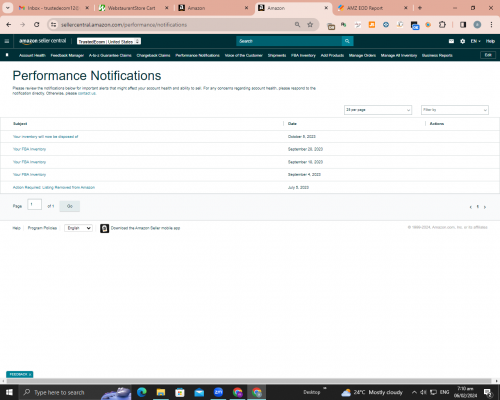Open File Explorer from the taskbar
Viewport: 500px width, 400px height.
161,392
